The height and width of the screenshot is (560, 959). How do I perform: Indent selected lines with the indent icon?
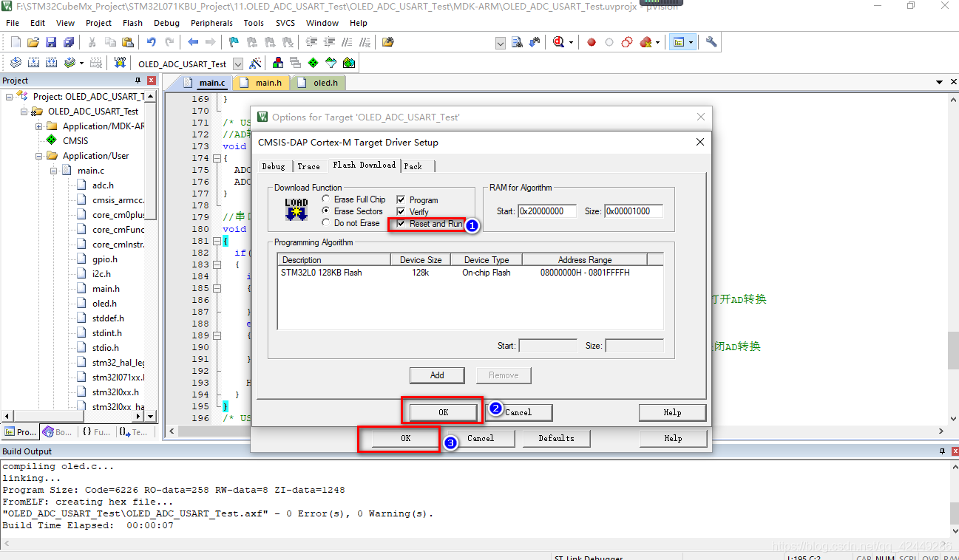coord(311,42)
